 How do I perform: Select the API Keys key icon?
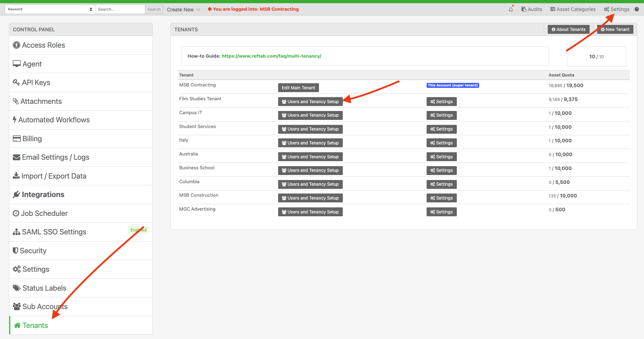point(16,83)
